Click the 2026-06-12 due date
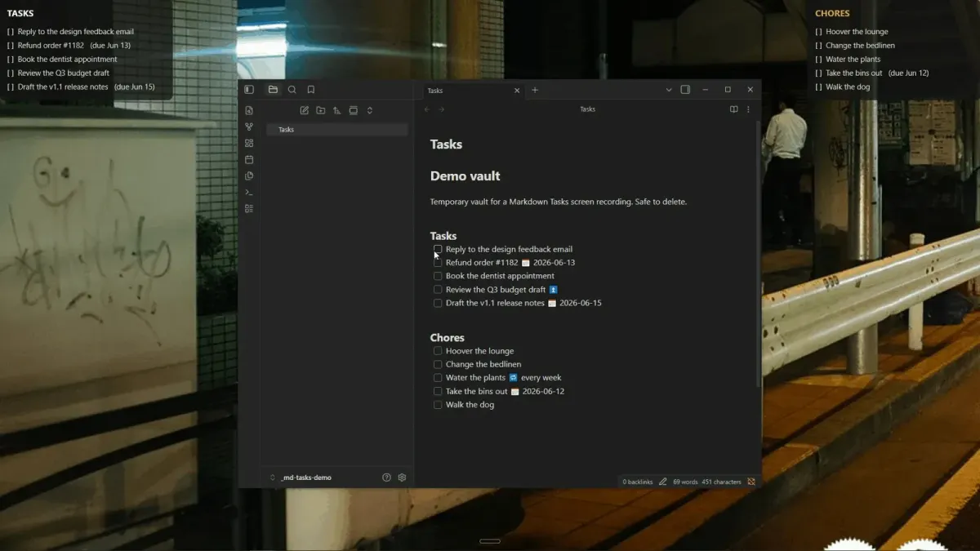Viewport: 980px width, 551px height. click(x=544, y=391)
